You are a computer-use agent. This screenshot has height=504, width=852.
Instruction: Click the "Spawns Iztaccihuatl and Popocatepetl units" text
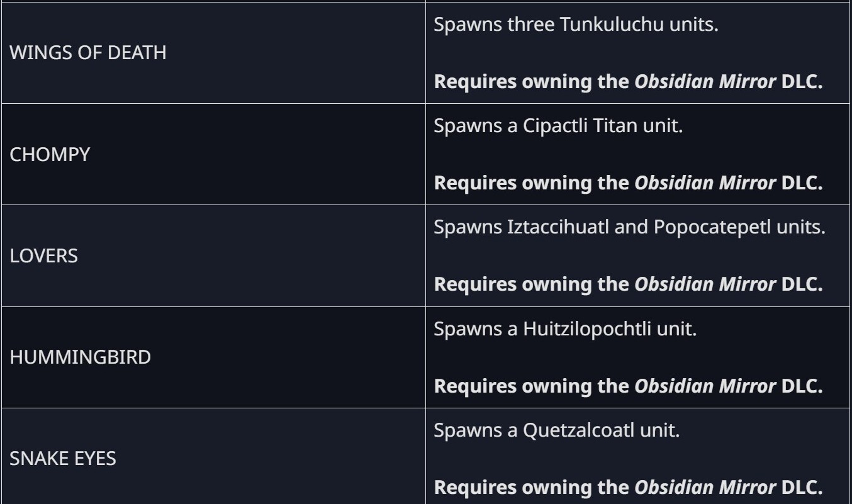629,227
